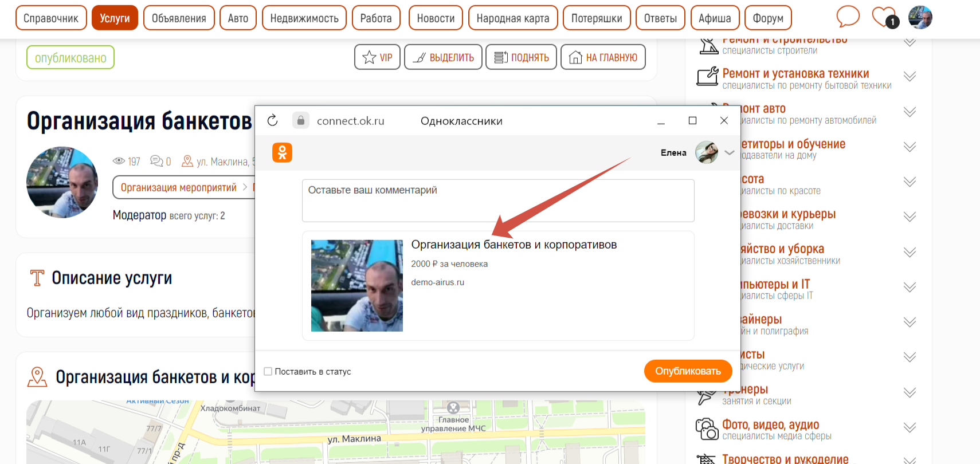The image size is (980, 464).
Task: Open favorites heart icon with badge
Action: pyautogui.click(x=883, y=17)
